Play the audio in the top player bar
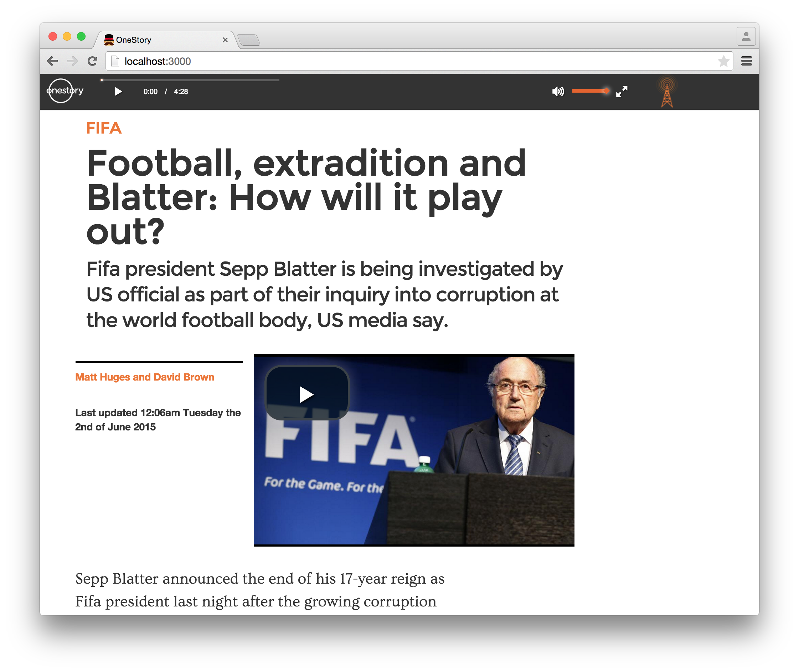Image resolution: width=799 pixels, height=672 pixels. [118, 92]
